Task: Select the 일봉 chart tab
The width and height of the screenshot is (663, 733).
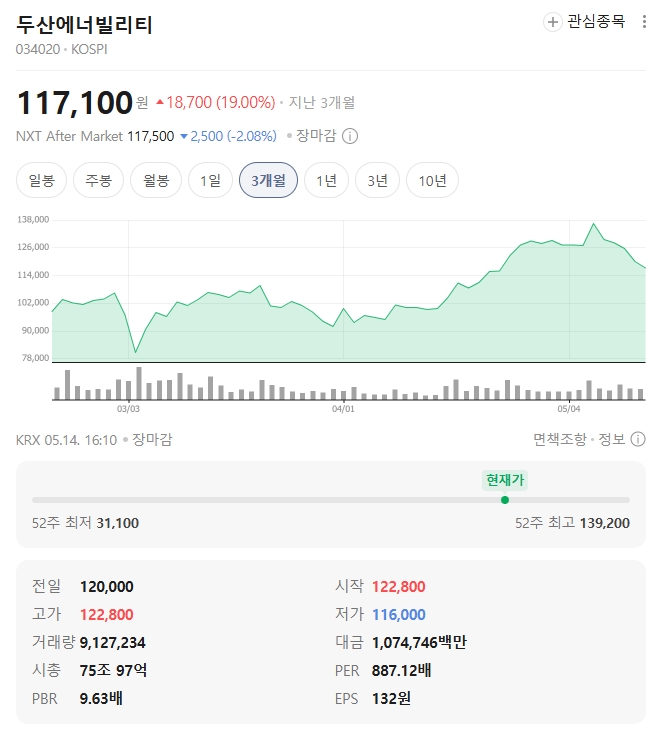Action: point(42,180)
